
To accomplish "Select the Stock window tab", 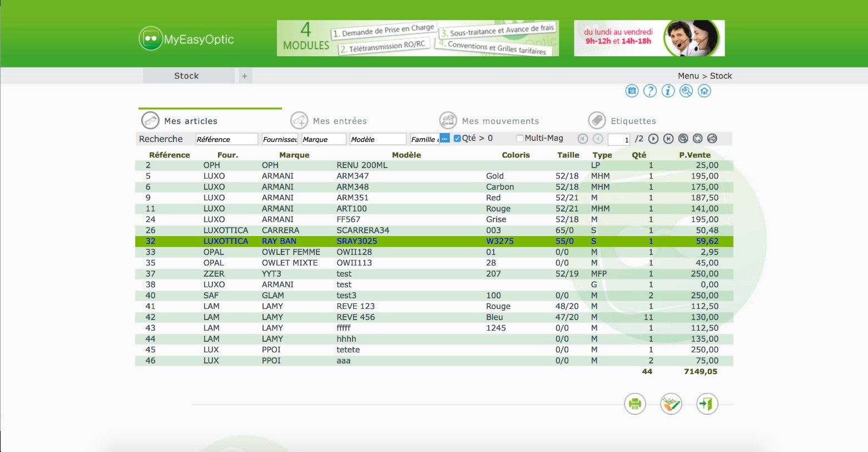I will click(x=189, y=76).
